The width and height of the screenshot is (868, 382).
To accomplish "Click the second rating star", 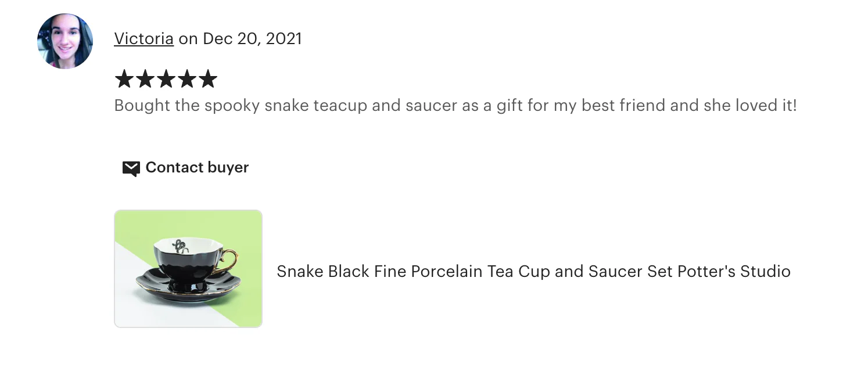I will 145,79.
